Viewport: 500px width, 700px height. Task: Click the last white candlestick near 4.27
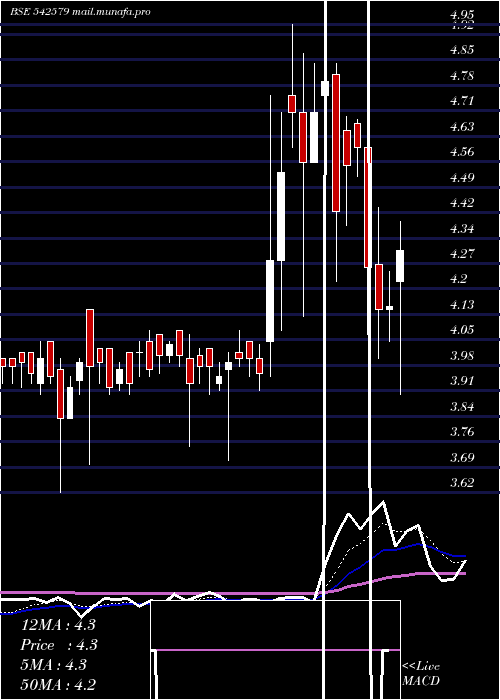[400, 266]
